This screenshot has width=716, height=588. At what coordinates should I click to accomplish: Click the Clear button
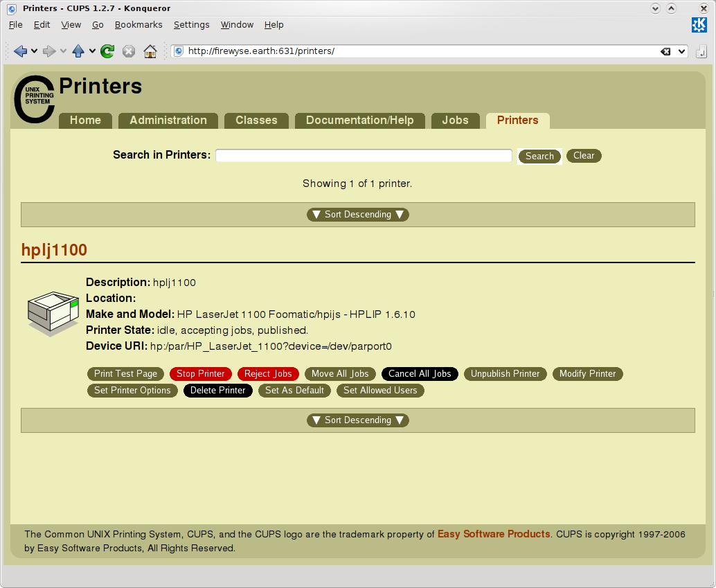pos(584,156)
